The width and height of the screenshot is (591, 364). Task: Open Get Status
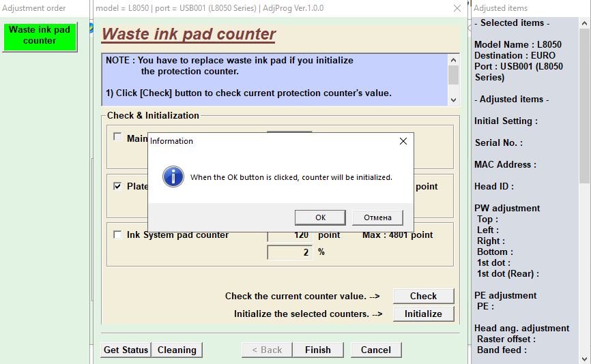click(x=126, y=350)
